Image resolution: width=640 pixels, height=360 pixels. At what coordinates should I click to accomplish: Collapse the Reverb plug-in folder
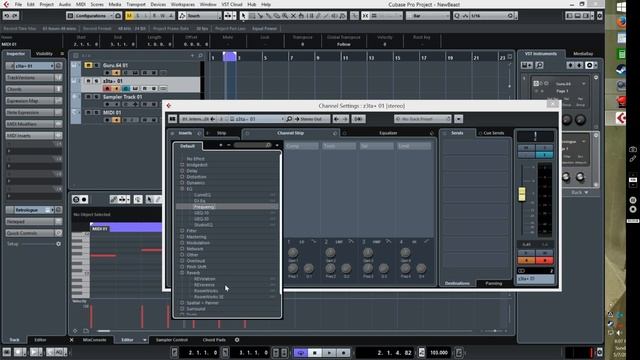(182, 273)
